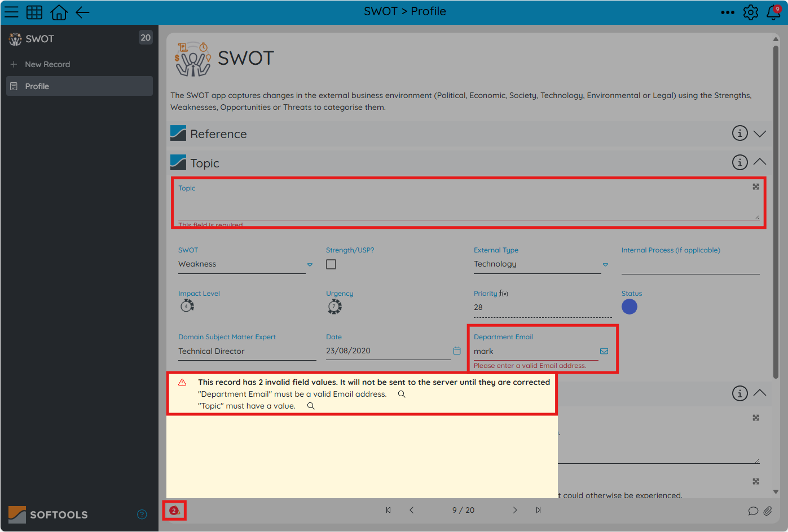Click the 9 / 20 record counter
This screenshot has width=788, height=532.
[x=463, y=510]
